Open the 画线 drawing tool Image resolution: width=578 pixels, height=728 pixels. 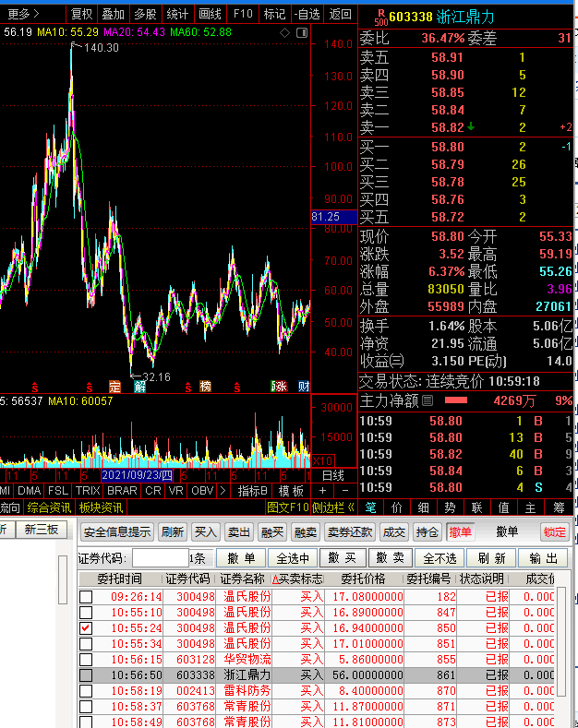pos(210,14)
